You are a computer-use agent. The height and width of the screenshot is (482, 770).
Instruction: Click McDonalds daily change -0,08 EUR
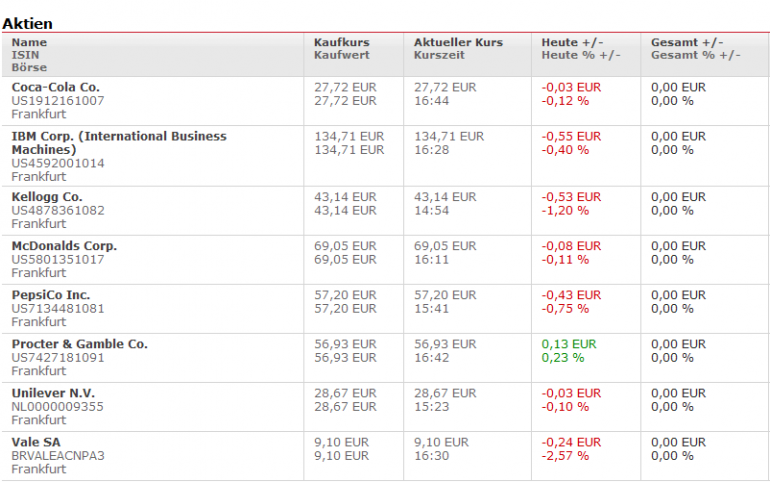point(571,246)
